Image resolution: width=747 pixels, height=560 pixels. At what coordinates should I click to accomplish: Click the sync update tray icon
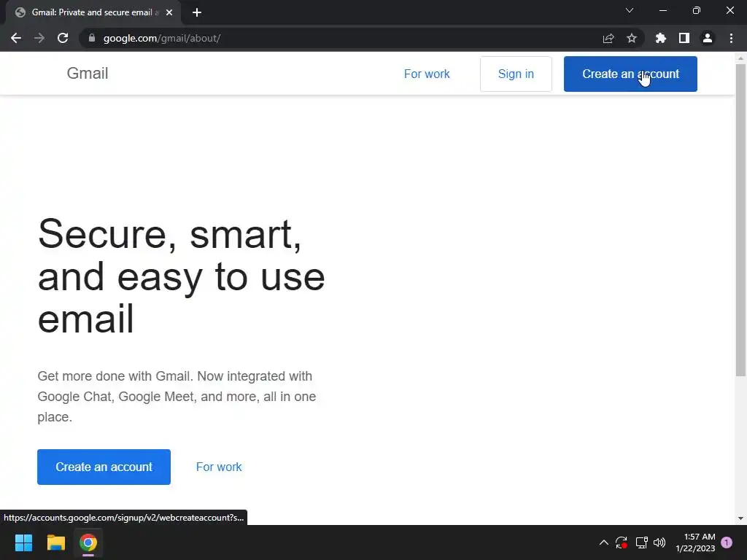[x=622, y=542]
